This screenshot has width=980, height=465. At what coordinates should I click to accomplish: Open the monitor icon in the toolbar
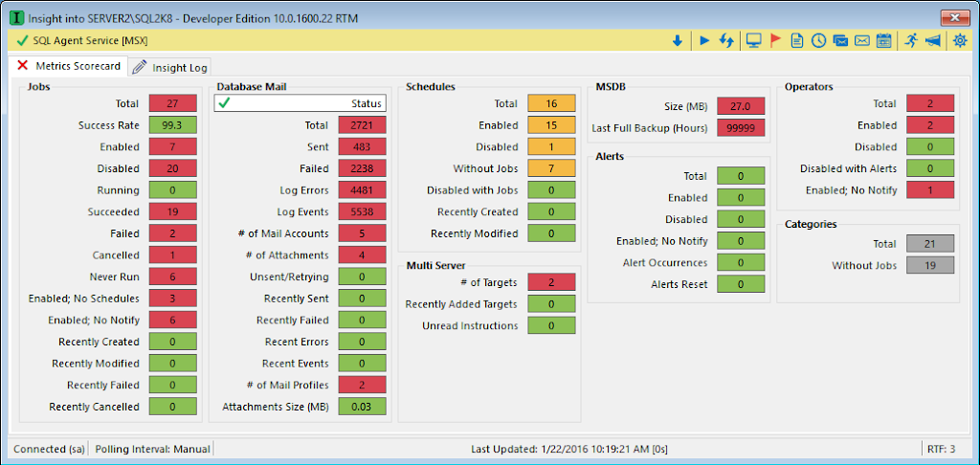(x=754, y=40)
